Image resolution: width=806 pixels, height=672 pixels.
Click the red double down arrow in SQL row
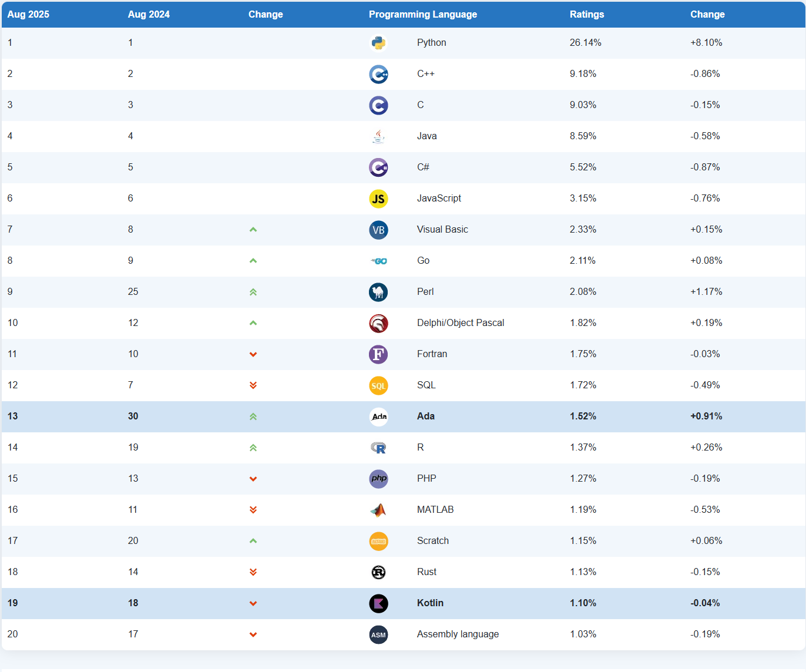(253, 385)
